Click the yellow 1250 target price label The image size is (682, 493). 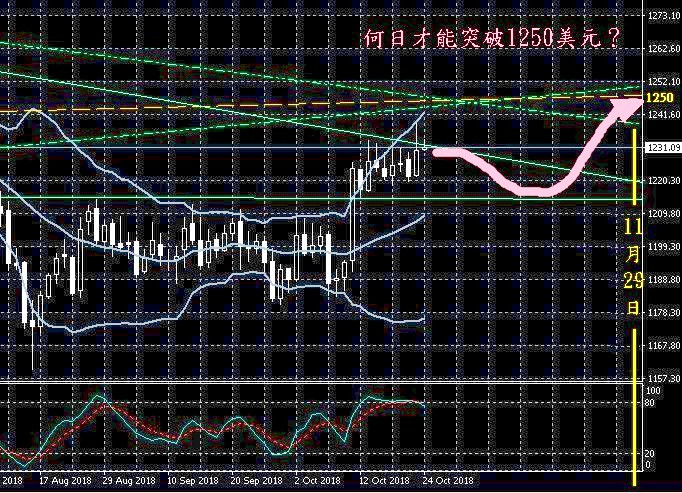pyautogui.click(x=660, y=97)
